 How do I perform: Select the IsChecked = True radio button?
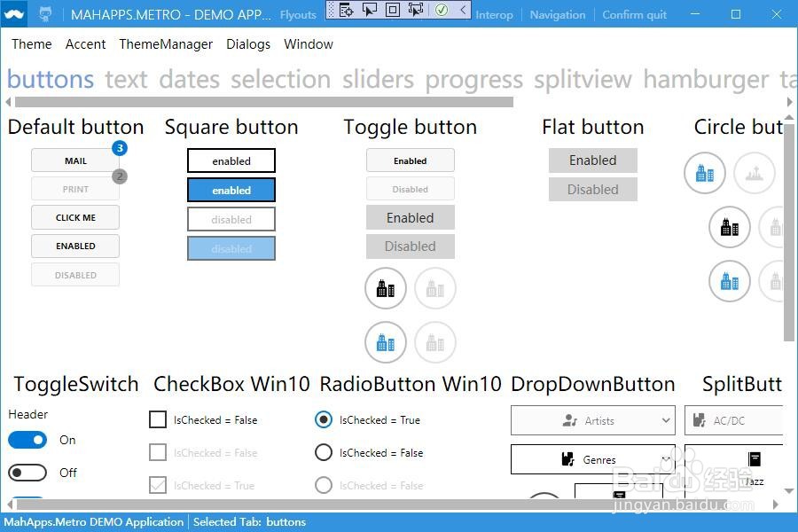(324, 420)
